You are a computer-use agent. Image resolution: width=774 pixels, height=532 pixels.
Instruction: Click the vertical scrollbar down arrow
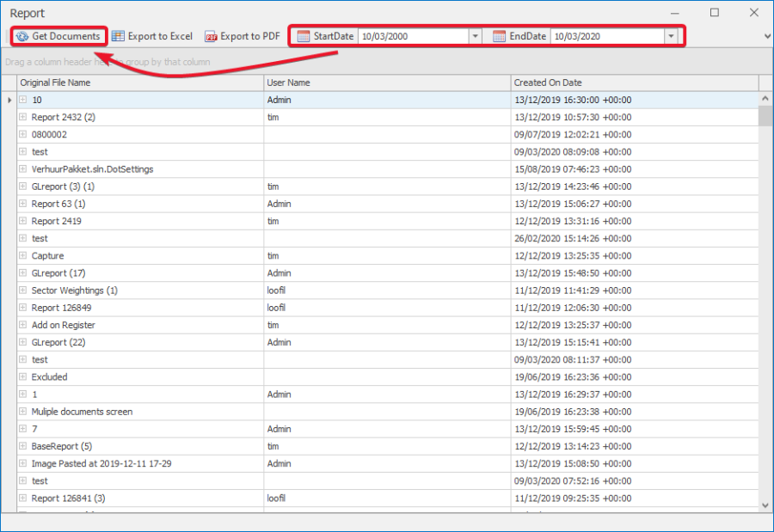765,506
